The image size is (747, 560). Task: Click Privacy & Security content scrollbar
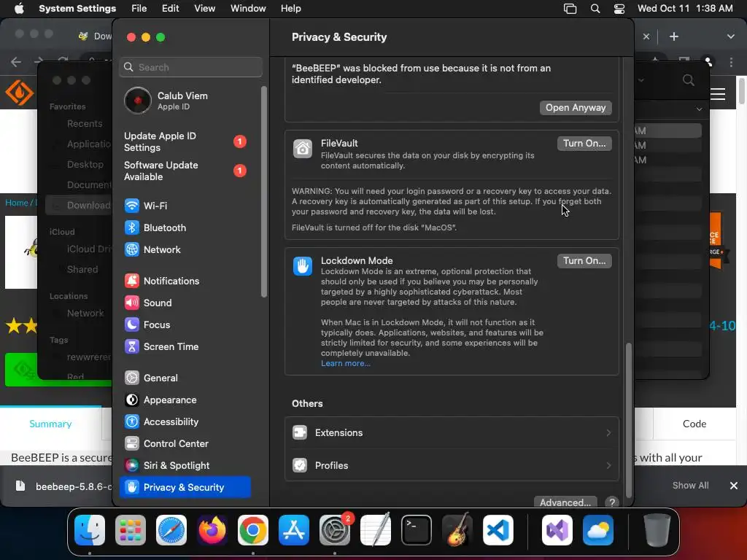(629, 420)
